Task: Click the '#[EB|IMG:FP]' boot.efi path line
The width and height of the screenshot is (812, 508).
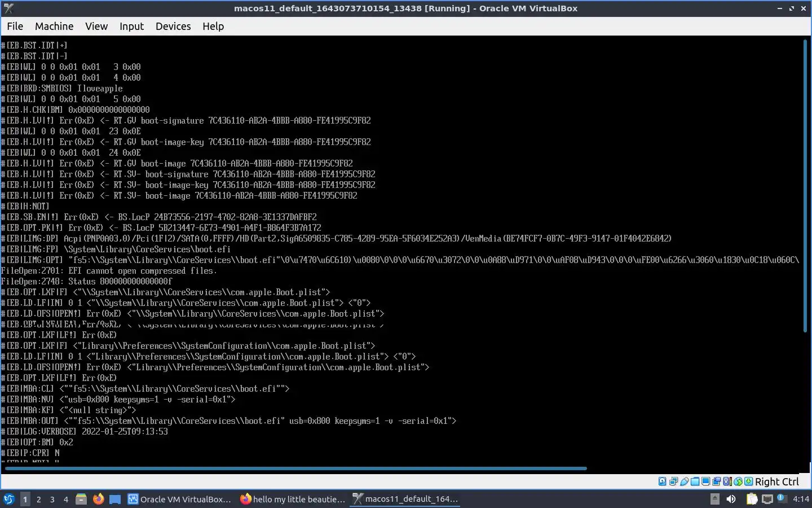Action: click(x=116, y=249)
